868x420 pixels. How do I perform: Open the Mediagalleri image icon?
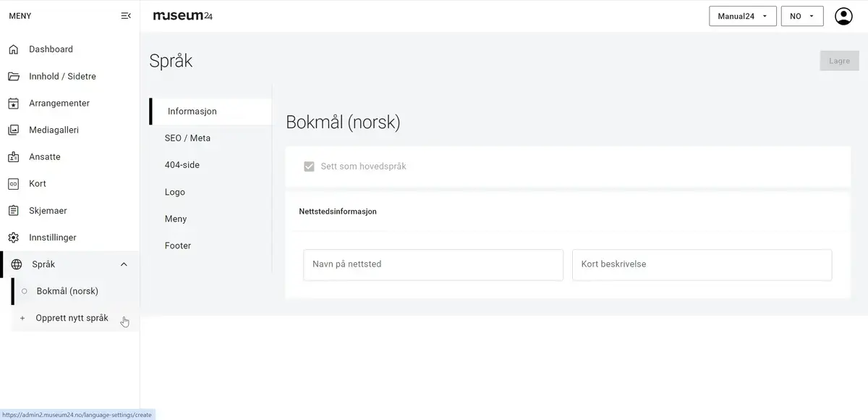(x=13, y=130)
